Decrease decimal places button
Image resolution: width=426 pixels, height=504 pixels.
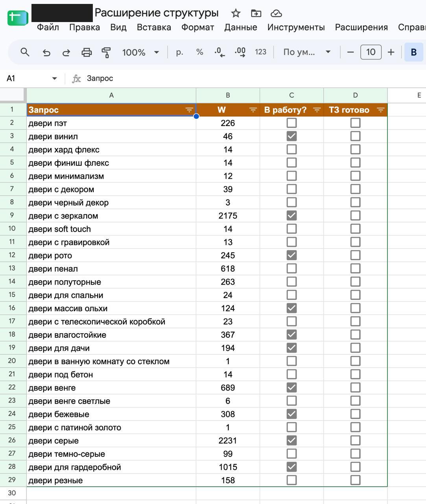(219, 52)
